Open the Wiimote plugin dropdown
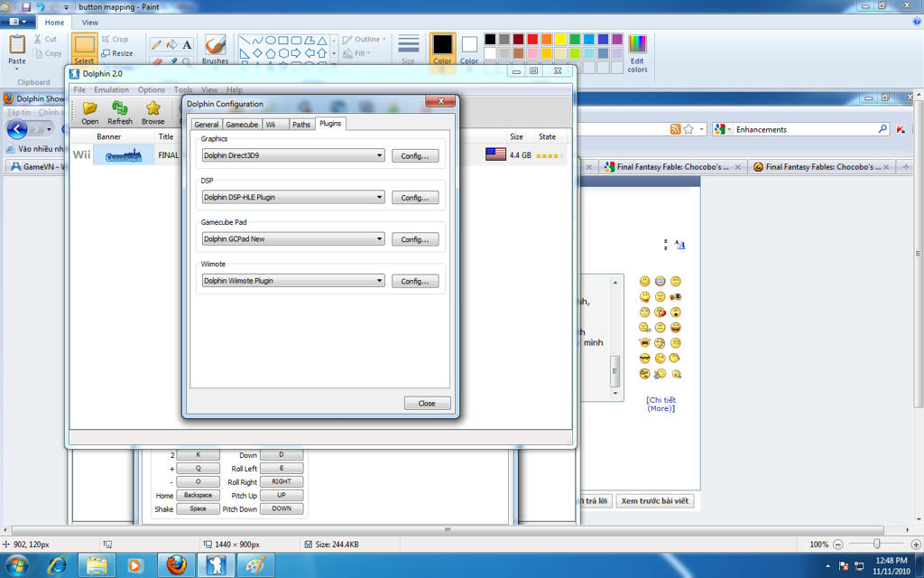The width and height of the screenshot is (924, 578). (293, 282)
